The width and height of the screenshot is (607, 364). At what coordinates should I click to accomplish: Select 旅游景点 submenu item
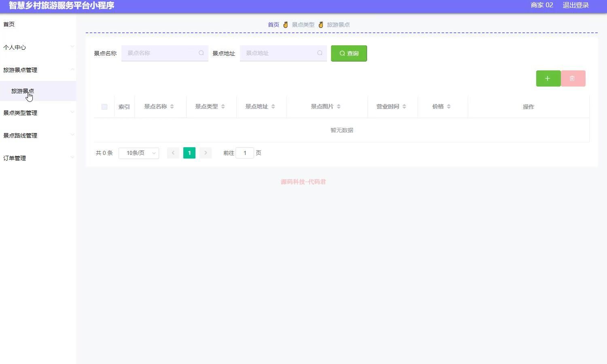[38, 91]
